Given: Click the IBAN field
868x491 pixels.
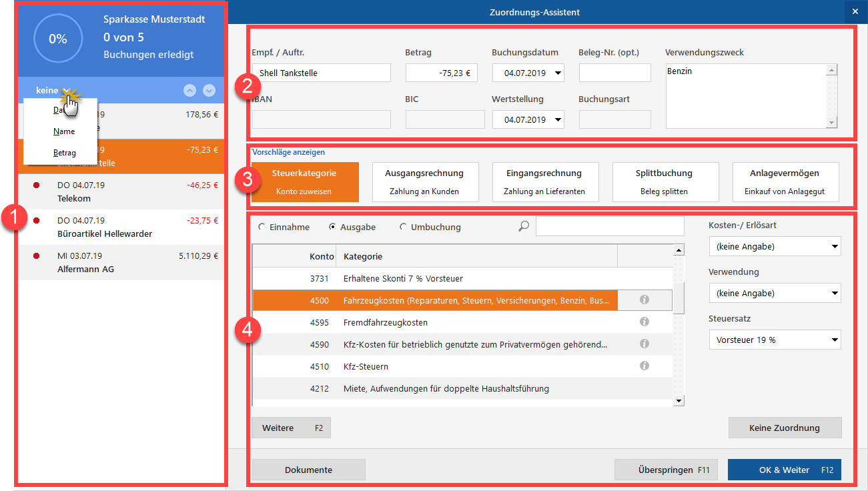Looking at the screenshot, I should point(321,119).
